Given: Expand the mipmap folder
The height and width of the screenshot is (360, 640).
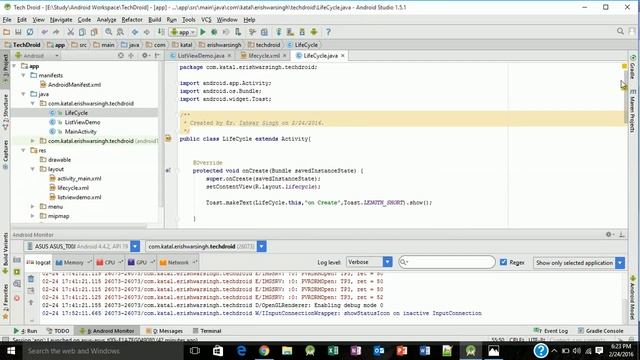Looking at the screenshot, I should (x=33, y=216).
